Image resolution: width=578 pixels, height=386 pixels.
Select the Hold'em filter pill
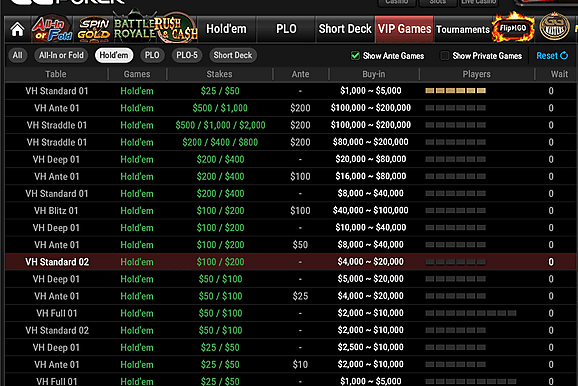(x=114, y=55)
